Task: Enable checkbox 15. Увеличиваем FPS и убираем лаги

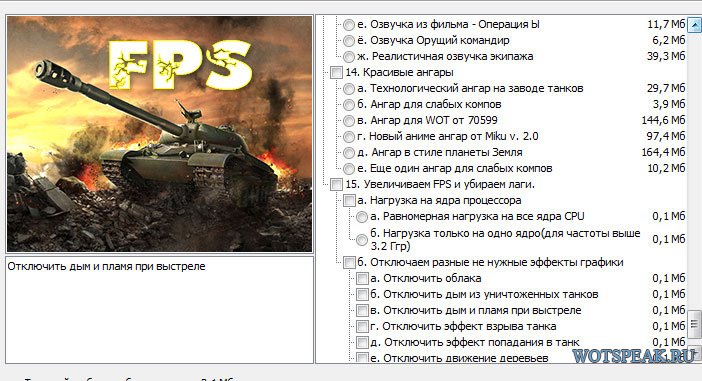Action: pos(336,184)
